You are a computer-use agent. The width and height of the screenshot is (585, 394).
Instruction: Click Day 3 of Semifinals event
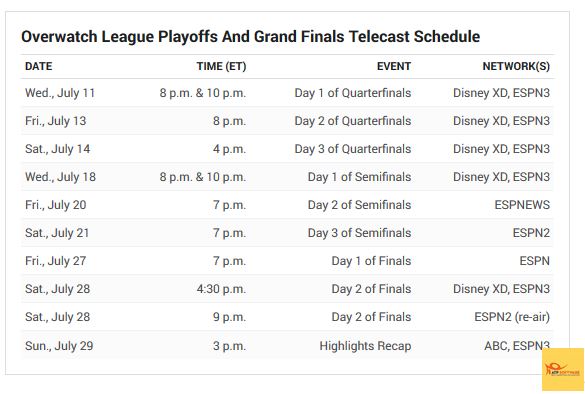359,232
